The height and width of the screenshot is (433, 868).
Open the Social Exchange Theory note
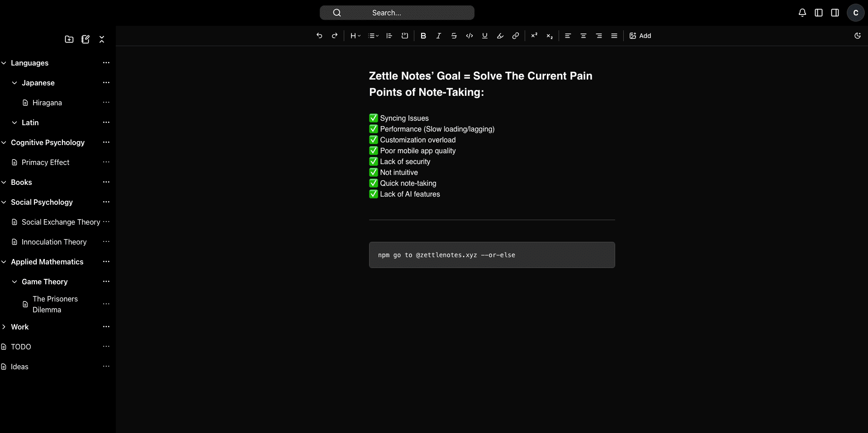coord(61,222)
